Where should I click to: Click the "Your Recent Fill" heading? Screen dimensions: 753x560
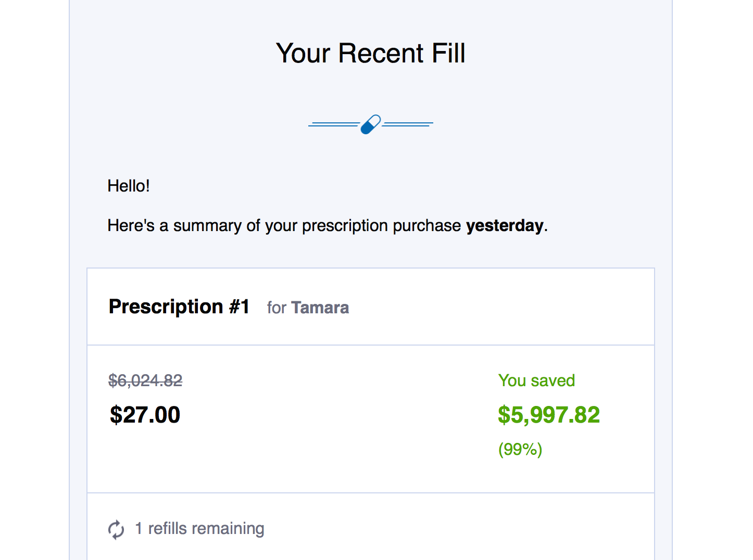click(x=370, y=53)
